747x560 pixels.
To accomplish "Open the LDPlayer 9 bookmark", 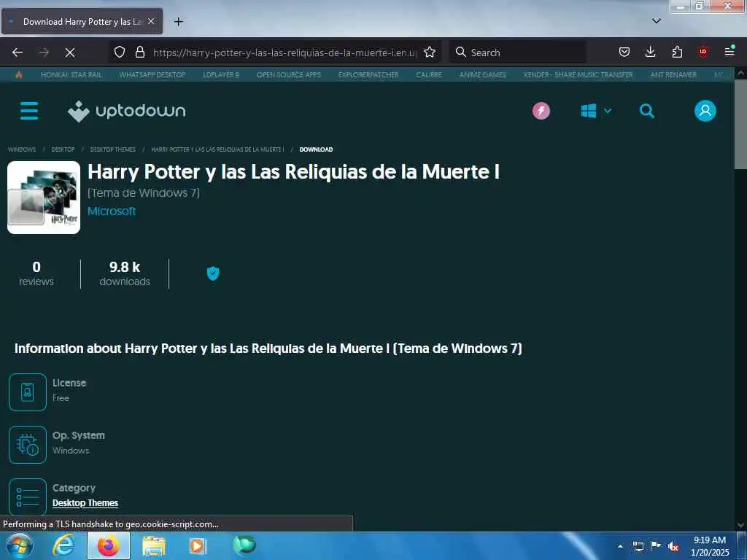I will [221, 75].
